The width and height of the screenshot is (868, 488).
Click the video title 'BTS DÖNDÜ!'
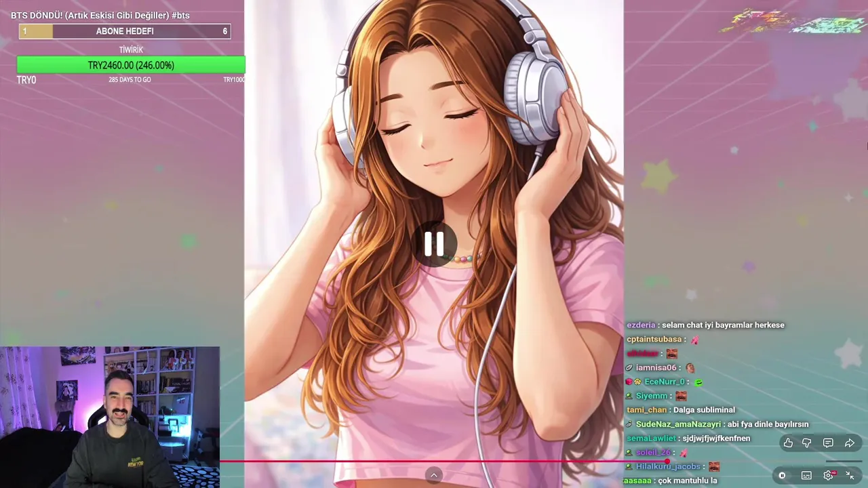(100, 15)
